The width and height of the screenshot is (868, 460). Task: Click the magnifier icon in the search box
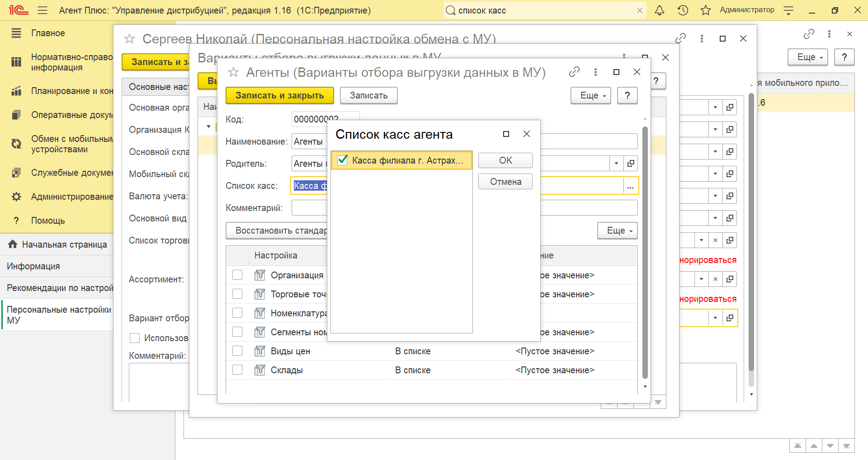(x=450, y=10)
